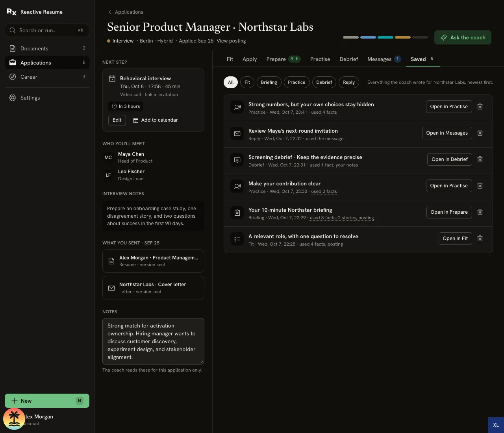
Task: Delete the "Review Maya's next-round invitation" item
Action: click(480, 133)
